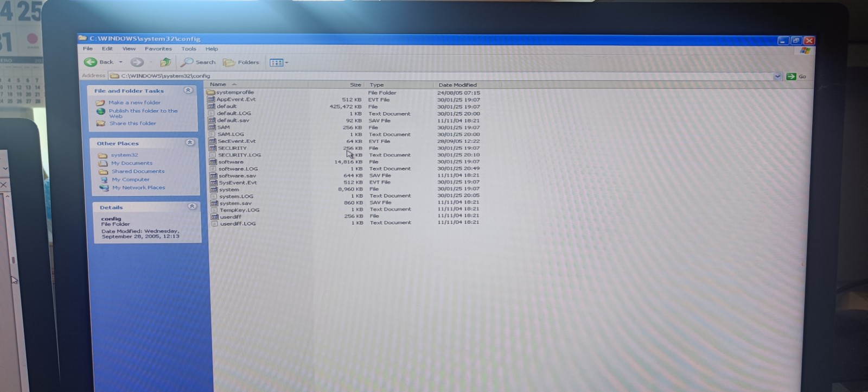Select the SysEvent.Evt file

tap(238, 182)
